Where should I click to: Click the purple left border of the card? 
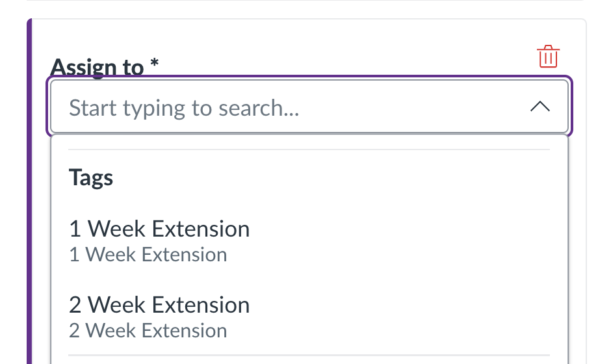[29, 191]
